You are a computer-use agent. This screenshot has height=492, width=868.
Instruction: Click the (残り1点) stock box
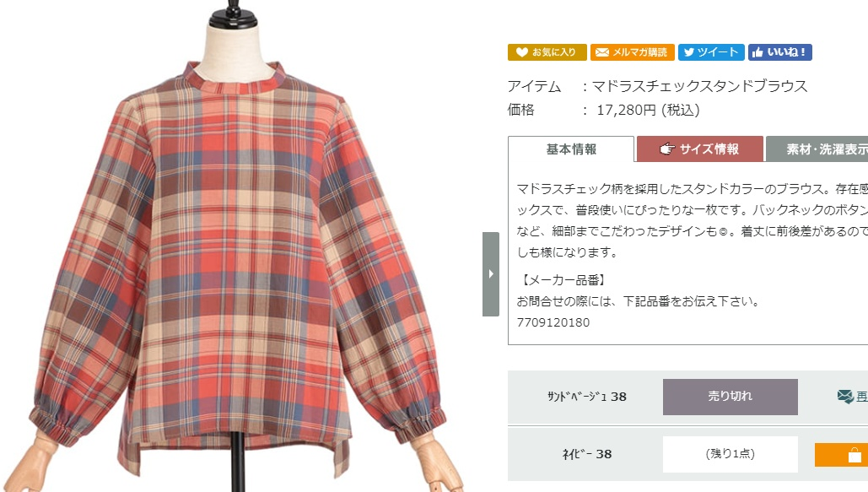[x=731, y=454]
